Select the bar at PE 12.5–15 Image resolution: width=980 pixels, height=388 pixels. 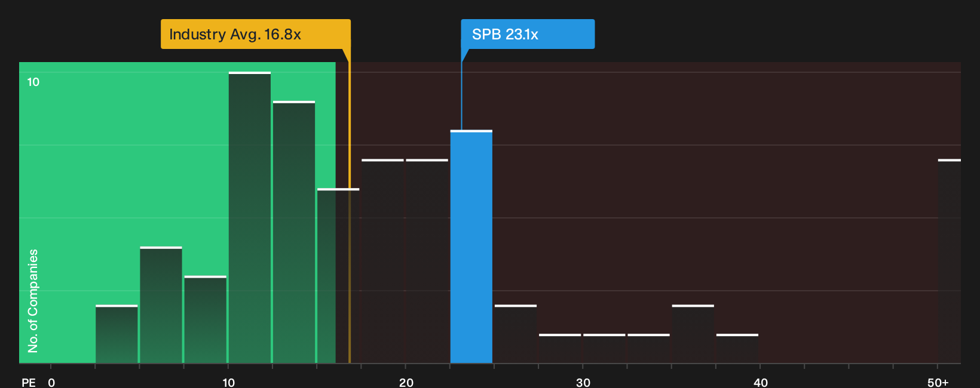(294, 232)
